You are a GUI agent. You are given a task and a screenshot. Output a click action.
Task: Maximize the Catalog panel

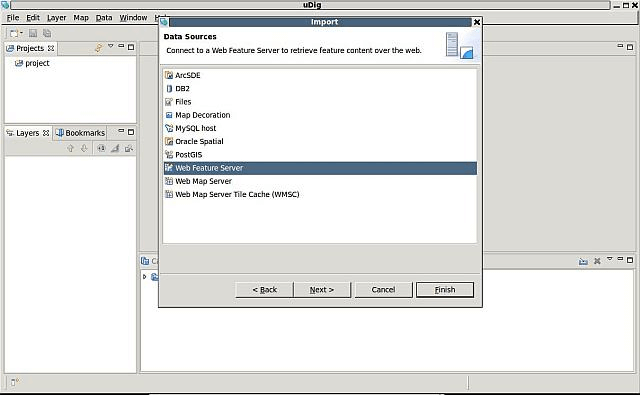pos(630,260)
